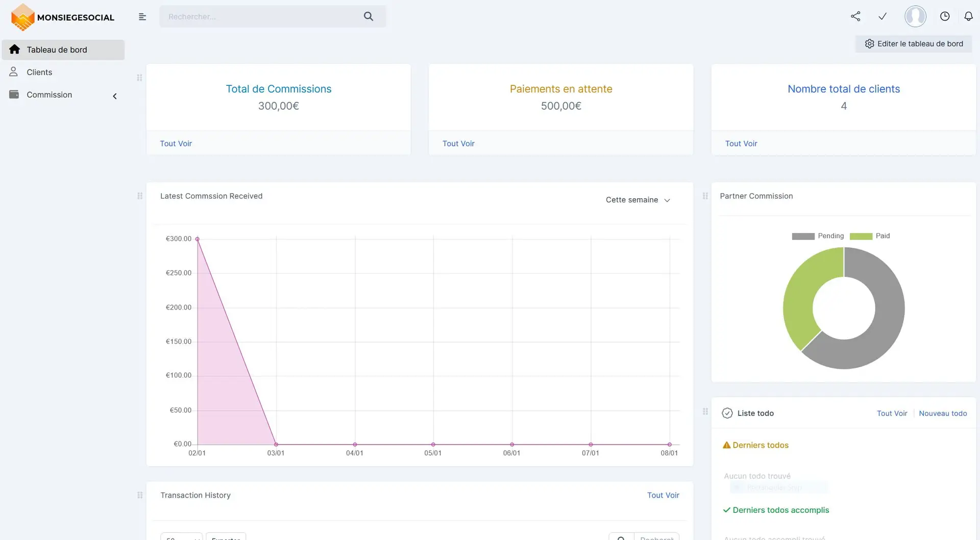Click Editer le tableau de bord button

click(x=914, y=44)
